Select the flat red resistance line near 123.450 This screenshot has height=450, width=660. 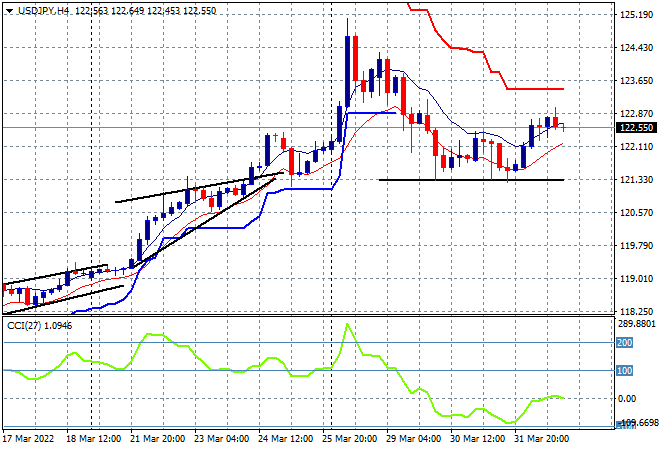(x=535, y=89)
